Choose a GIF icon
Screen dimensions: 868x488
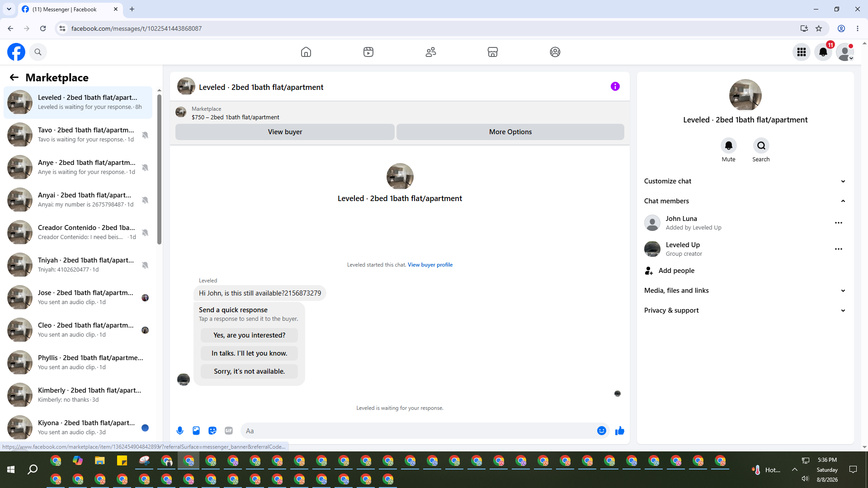[x=229, y=431]
